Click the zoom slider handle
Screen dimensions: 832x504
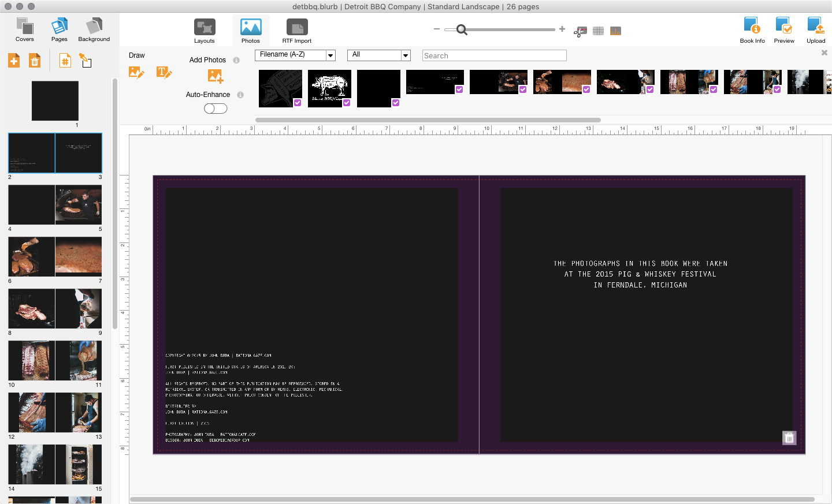click(462, 29)
